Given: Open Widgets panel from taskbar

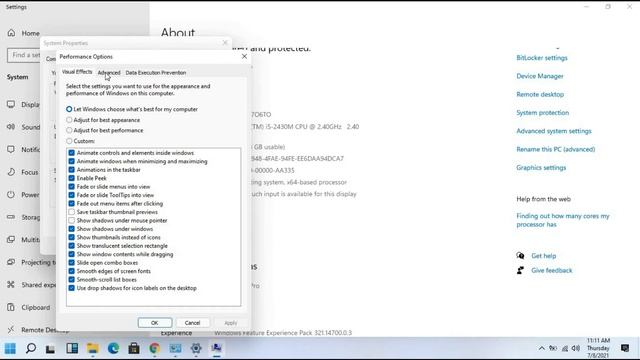Looking at the screenshot, I should (x=72, y=348).
